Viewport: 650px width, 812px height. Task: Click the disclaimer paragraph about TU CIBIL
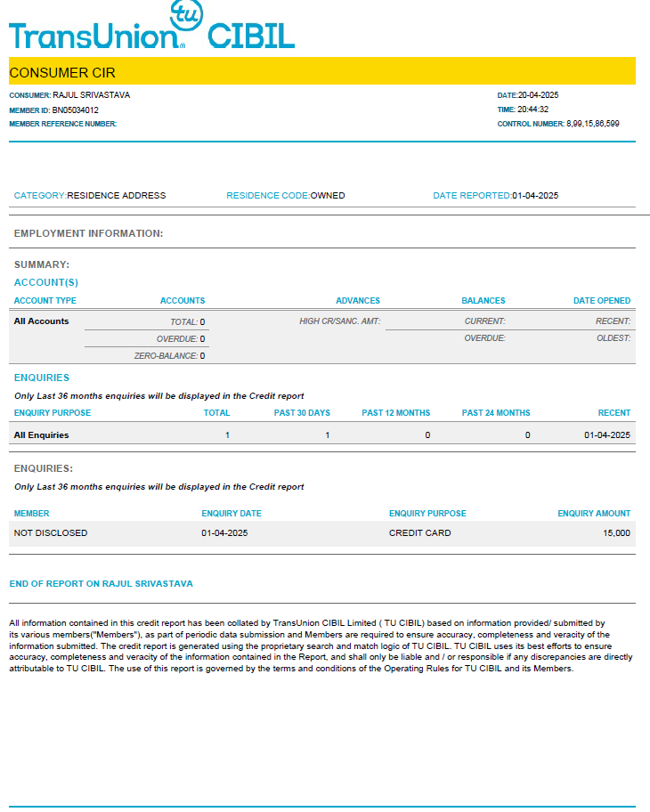click(x=321, y=646)
